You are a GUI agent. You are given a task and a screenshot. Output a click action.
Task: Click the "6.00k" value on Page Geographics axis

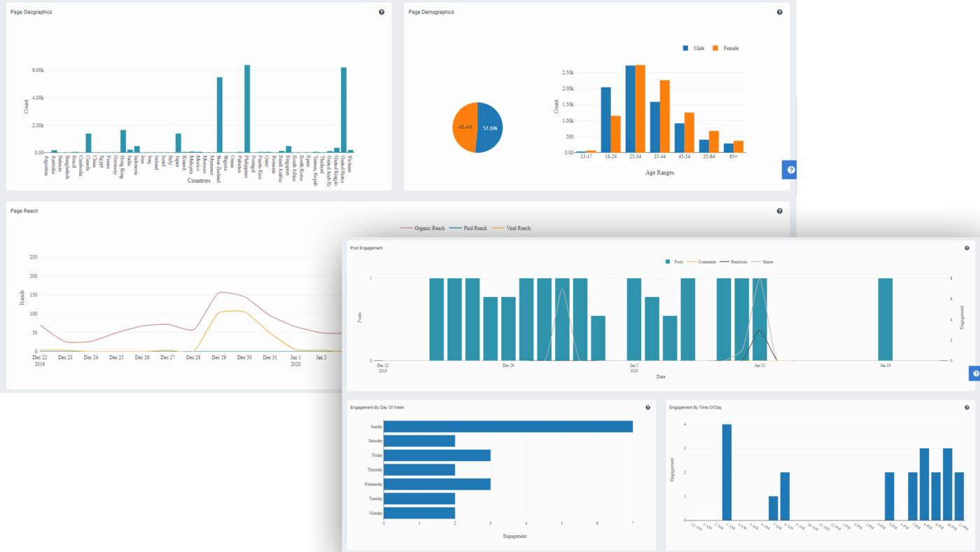coord(38,71)
